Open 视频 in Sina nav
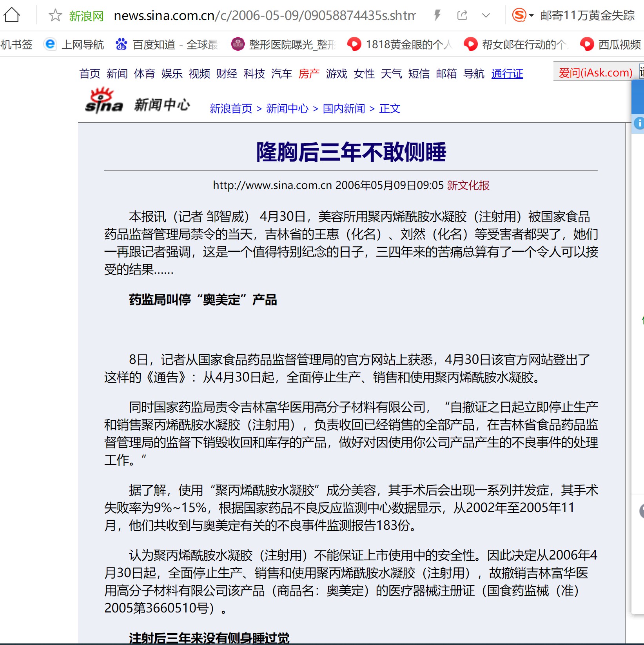This screenshot has height=645, width=644. click(200, 73)
